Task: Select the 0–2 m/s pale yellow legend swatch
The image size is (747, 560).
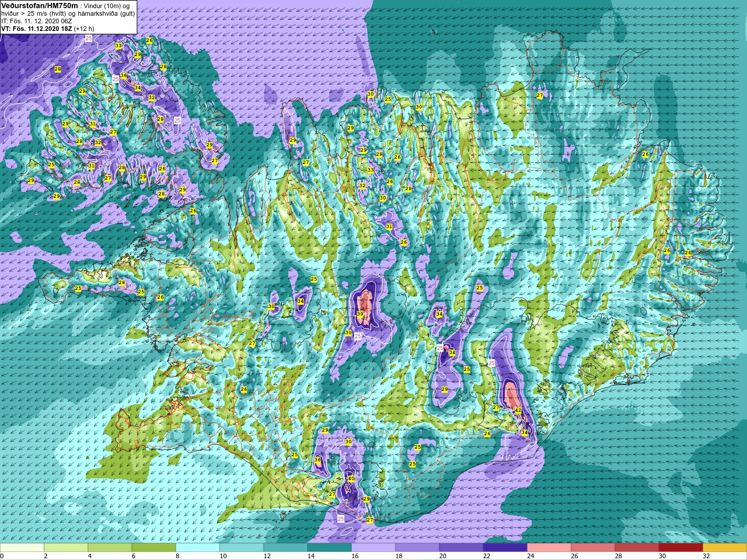Action: (22, 548)
